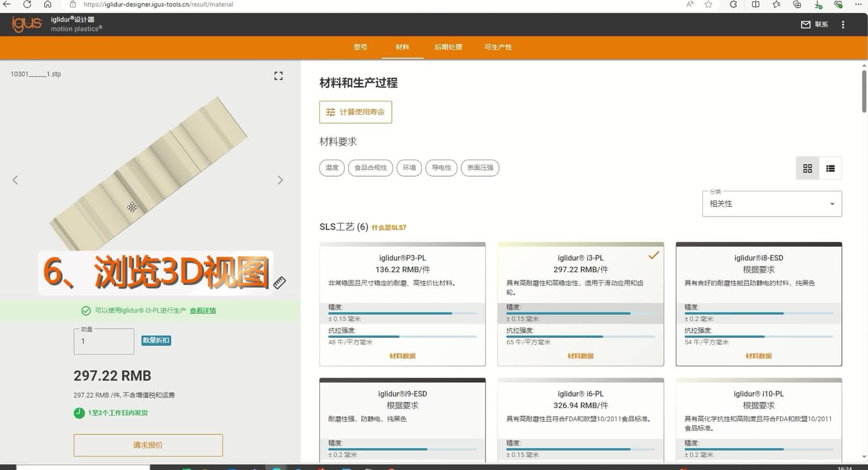Toggle the 食品合规性 requirement filter
The image size is (868, 470).
[371, 168]
